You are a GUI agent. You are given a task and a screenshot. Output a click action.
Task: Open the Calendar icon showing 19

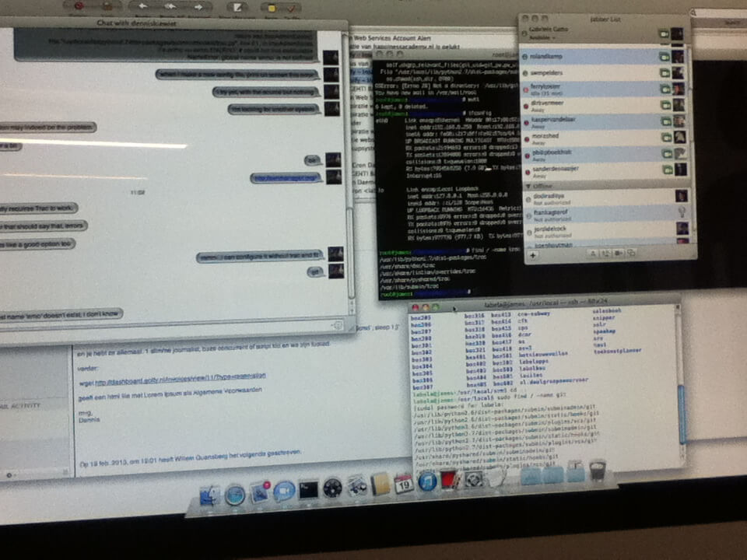point(403,483)
